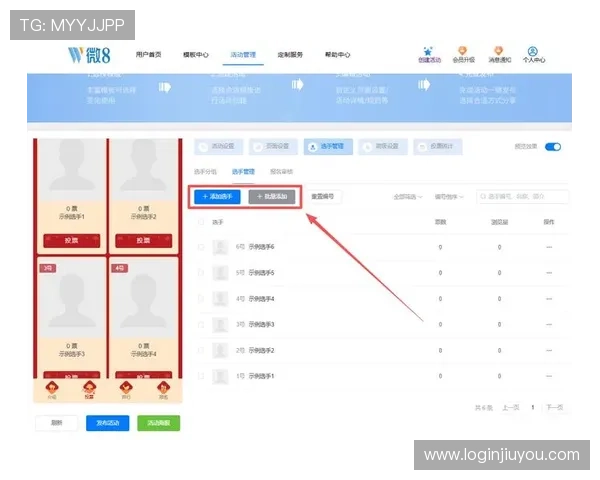Click 投票 button under 示例选手2 preview
The height and width of the screenshot is (480, 600).
(143, 240)
